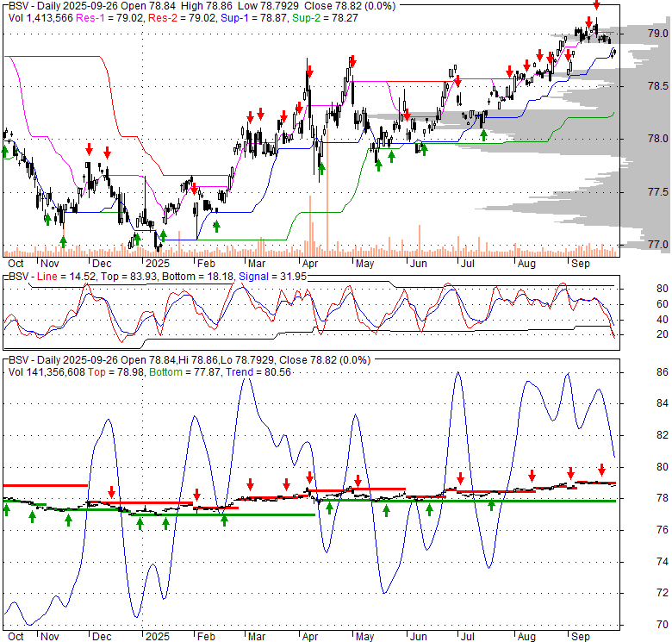Click the 74 label on the trend axis
672x642 pixels.
pyautogui.click(x=663, y=562)
